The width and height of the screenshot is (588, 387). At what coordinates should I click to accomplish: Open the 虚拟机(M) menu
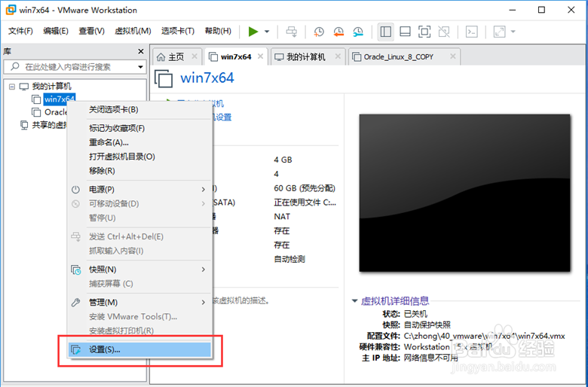133,31
